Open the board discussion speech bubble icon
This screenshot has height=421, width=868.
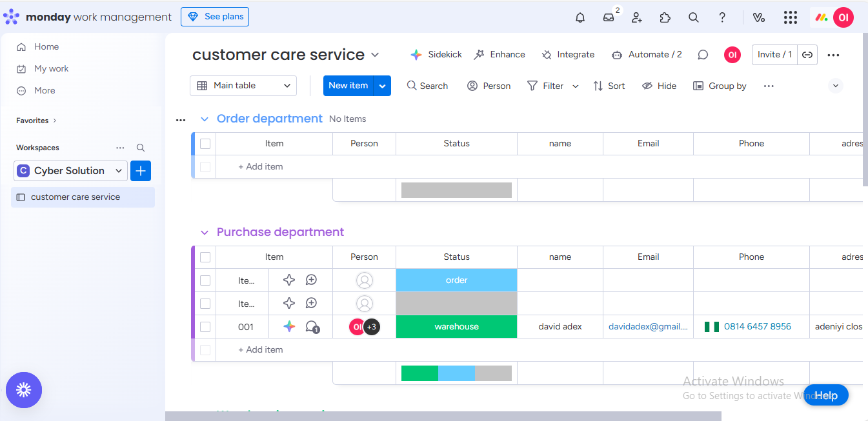(x=703, y=55)
